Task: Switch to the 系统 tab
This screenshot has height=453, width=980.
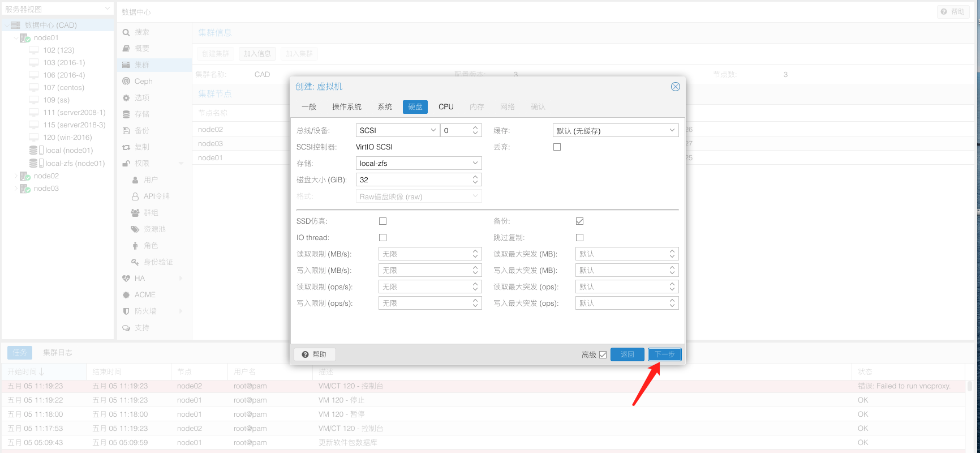Action: point(385,107)
